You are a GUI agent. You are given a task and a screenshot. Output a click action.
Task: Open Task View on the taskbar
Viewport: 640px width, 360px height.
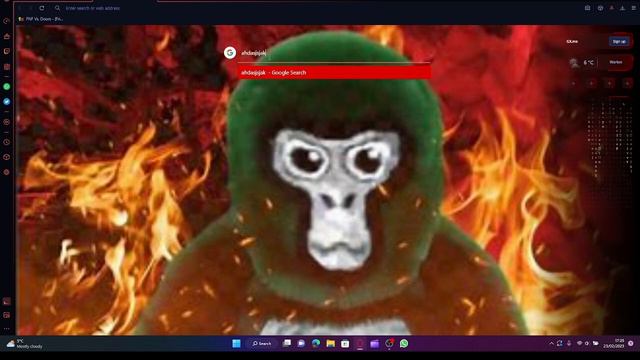[x=287, y=344]
